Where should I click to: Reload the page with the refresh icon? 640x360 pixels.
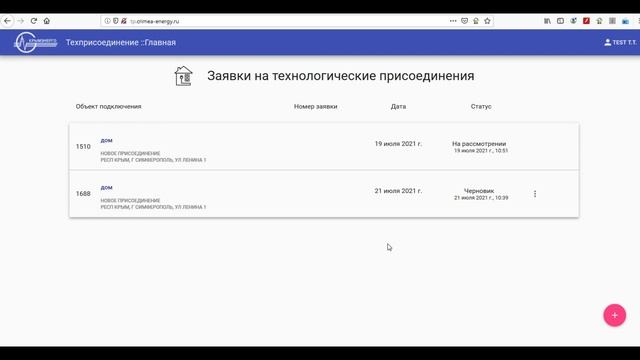point(34,21)
